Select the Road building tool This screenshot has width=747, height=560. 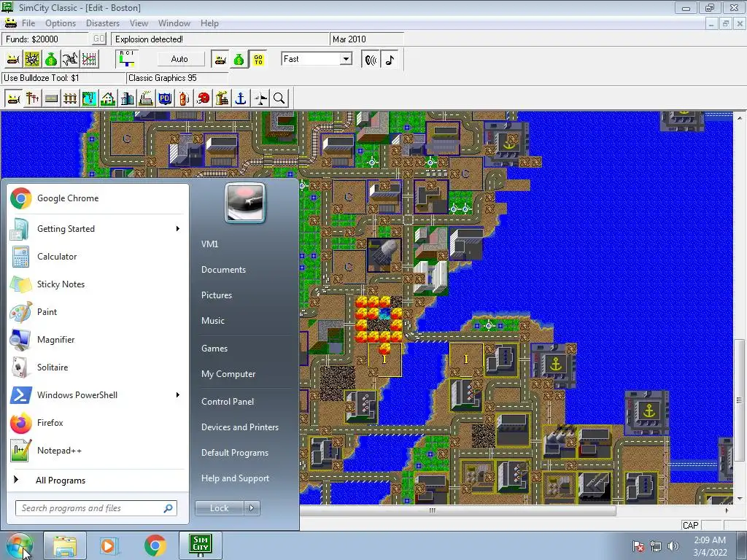tap(52, 98)
